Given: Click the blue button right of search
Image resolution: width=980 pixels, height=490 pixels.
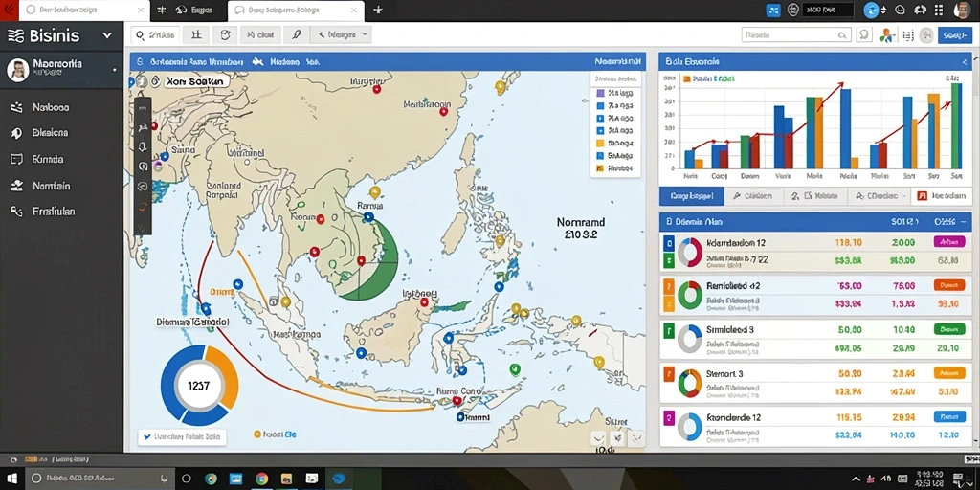Looking at the screenshot, I should click(955, 35).
